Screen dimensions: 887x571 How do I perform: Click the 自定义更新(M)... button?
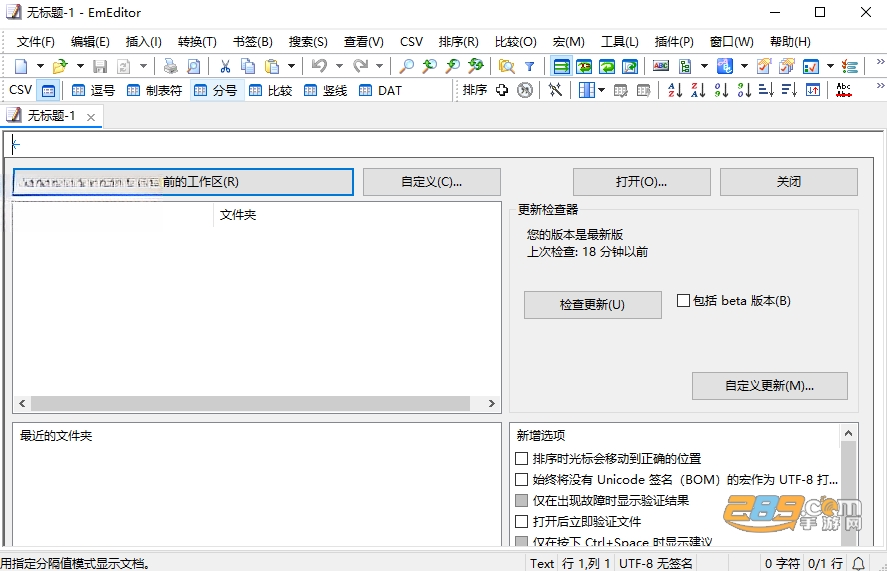click(x=769, y=386)
